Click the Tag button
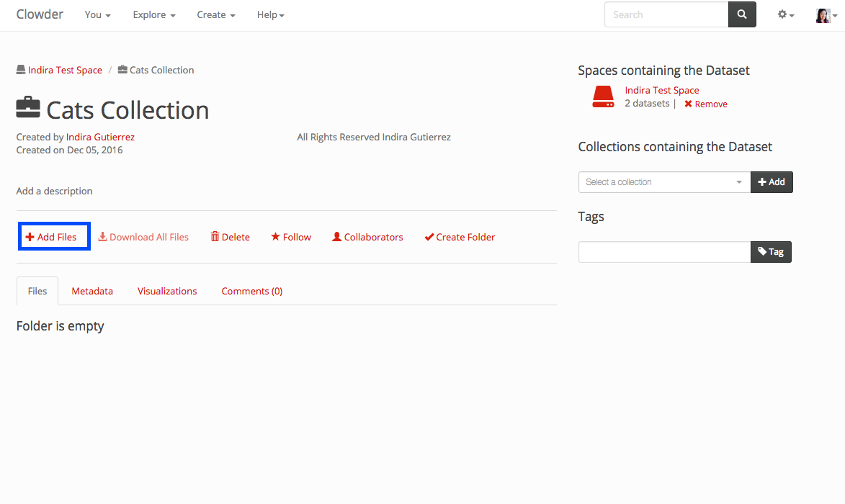This screenshot has width=845, height=504. (771, 252)
